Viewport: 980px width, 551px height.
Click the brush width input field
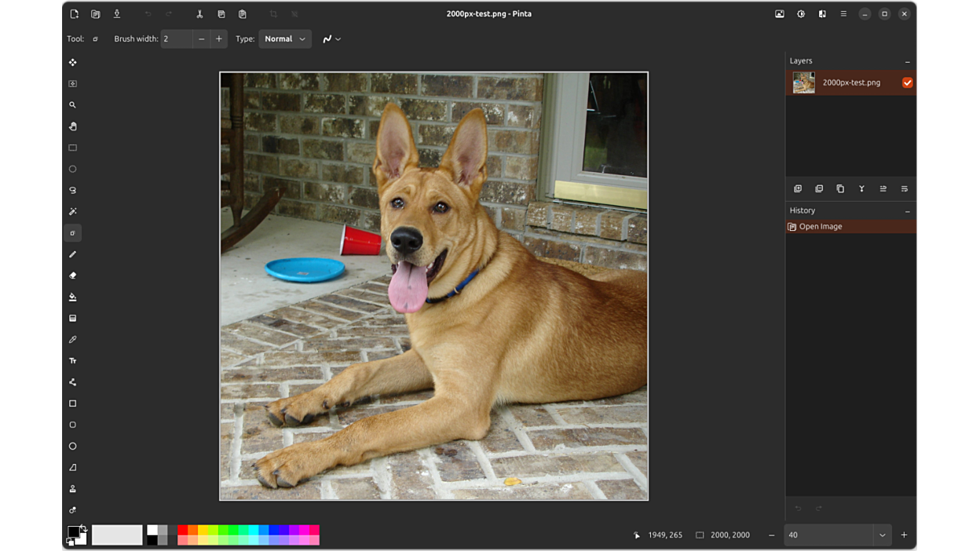177,39
